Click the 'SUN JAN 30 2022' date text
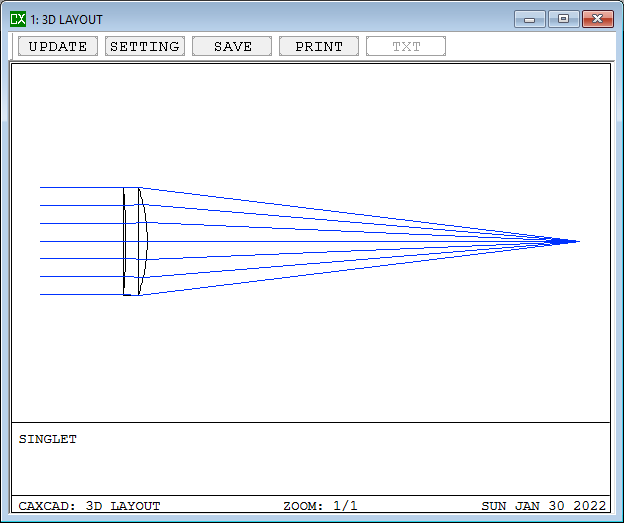Viewport: 624px width, 523px height. tap(544, 506)
